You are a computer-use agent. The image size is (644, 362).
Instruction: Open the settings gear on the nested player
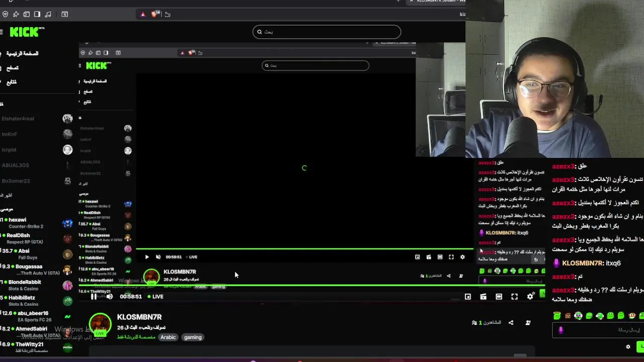(462, 257)
